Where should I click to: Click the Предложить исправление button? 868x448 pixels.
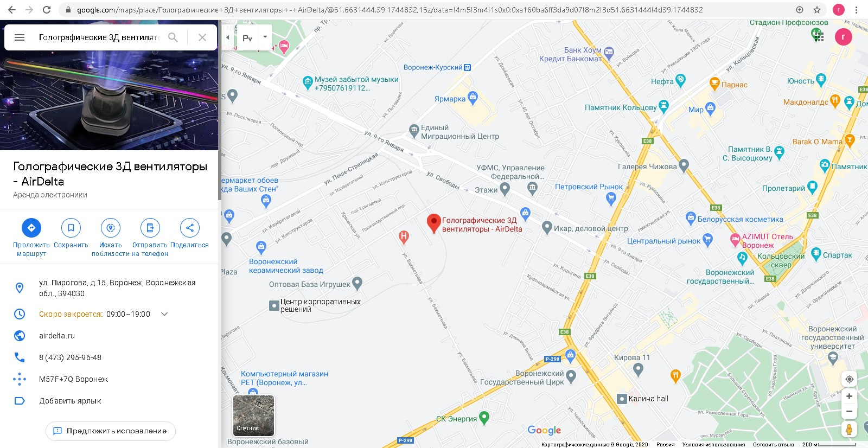click(111, 431)
